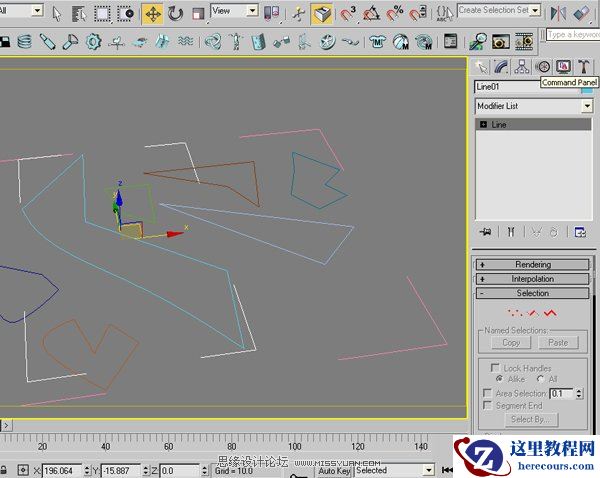Click the Area Selection 0.1 value field
600x478 pixels.
tap(562, 393)
